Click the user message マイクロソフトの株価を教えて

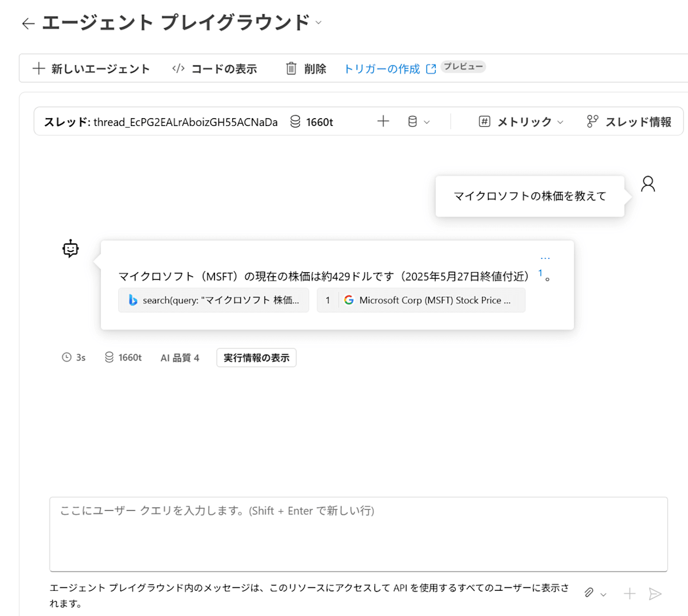530,196
